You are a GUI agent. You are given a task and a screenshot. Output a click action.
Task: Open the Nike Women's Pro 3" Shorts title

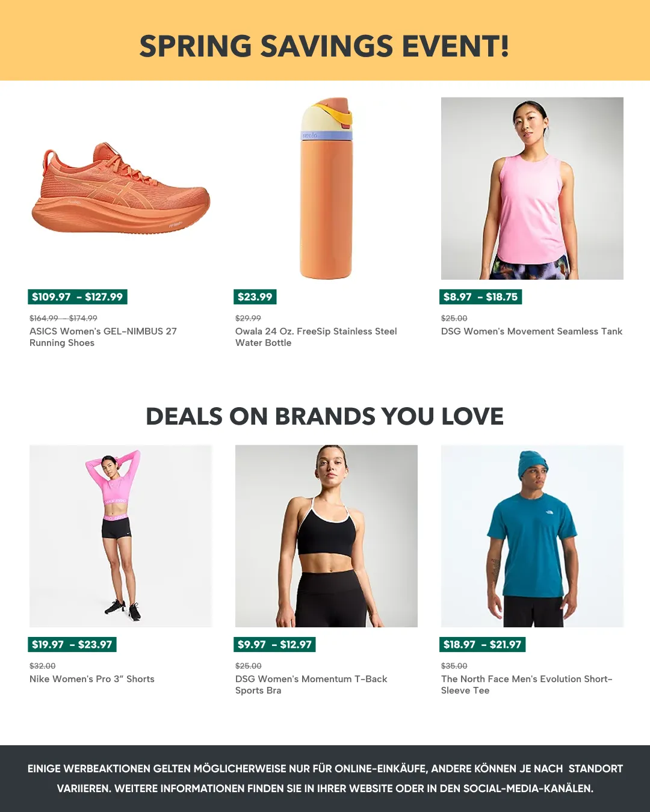coord(92,679)
